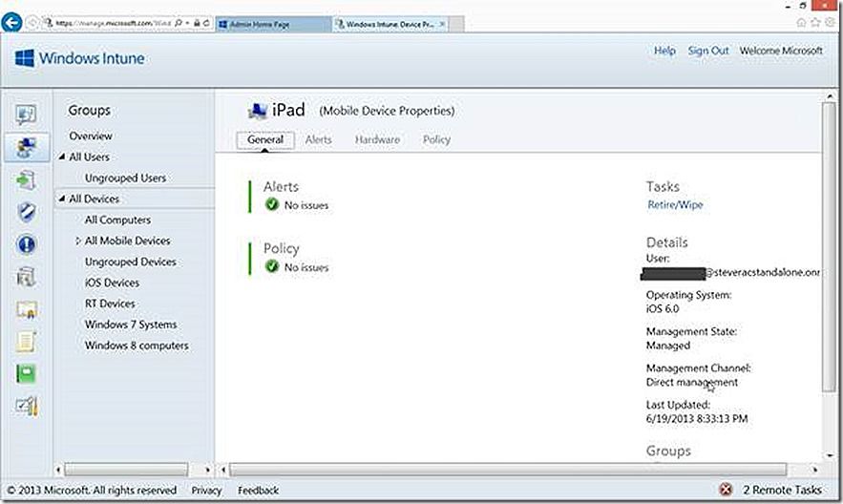Viewport: 843px width, 504px height.
Task: Open the Alerts workspace exclamation icon
Action: (x=26, y=244)
